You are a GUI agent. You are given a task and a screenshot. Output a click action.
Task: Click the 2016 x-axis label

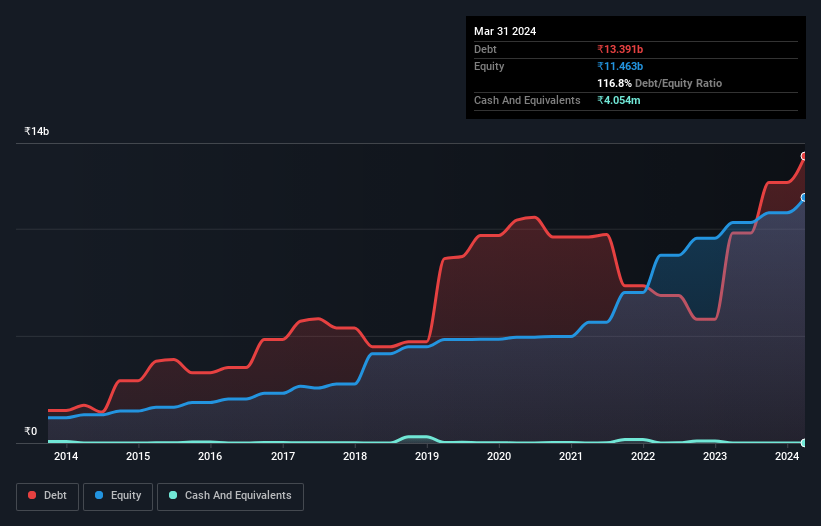210,456
